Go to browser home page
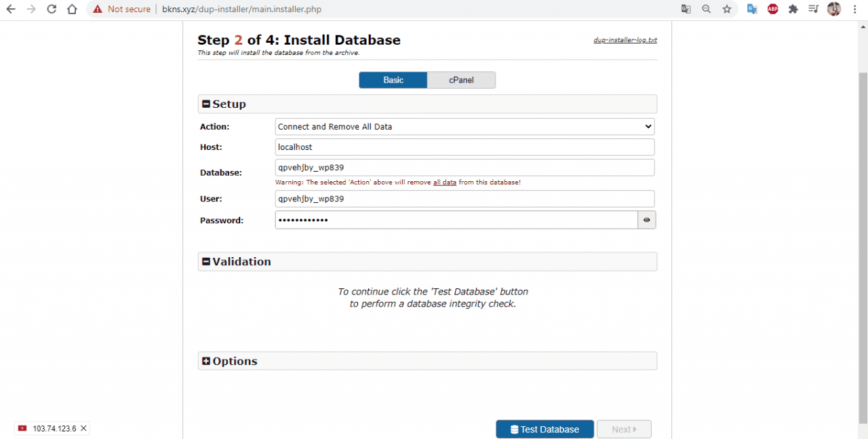The image size is (868, 439). 72,9
